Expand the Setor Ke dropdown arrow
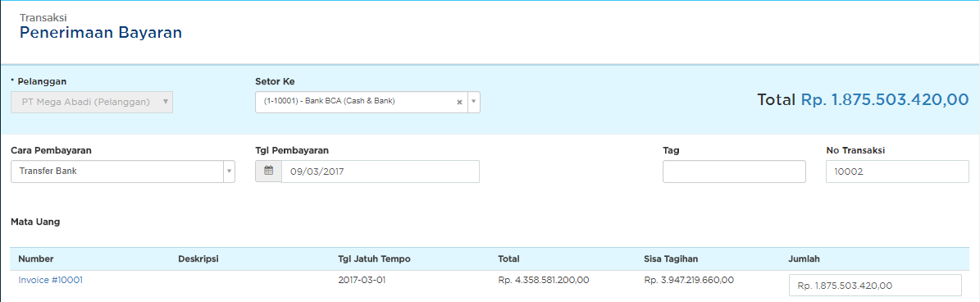 point(474,102)
